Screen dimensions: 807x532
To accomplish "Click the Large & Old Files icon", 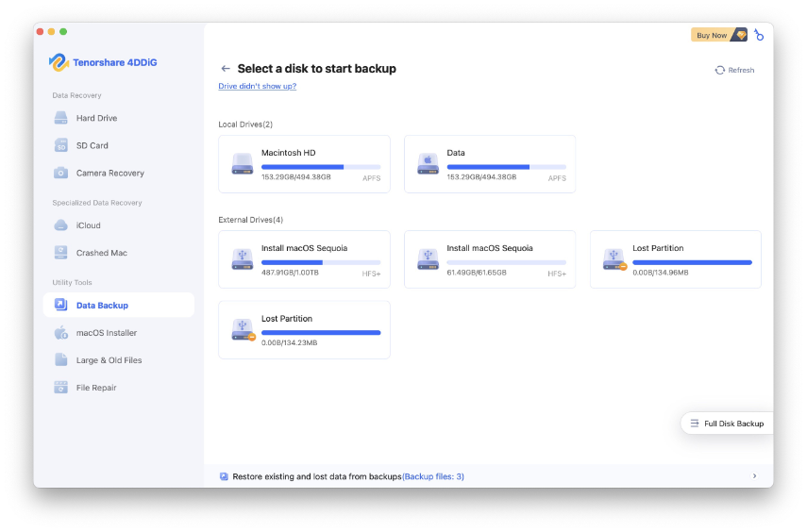I will click(x=60, y=360).
